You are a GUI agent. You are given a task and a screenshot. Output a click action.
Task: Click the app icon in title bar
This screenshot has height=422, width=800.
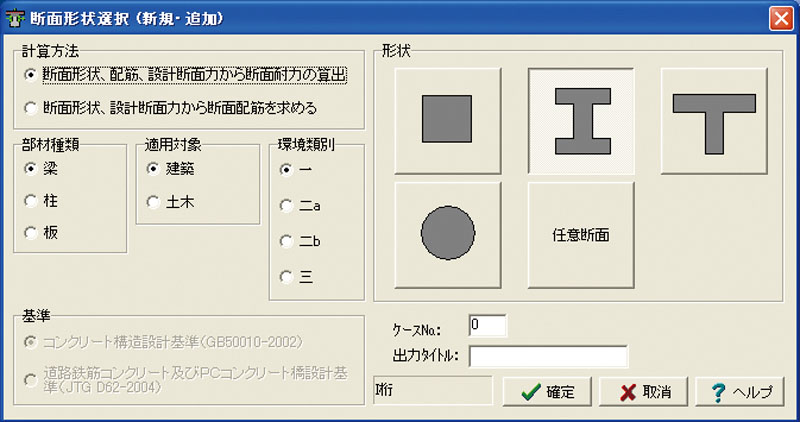coord(15,19)
